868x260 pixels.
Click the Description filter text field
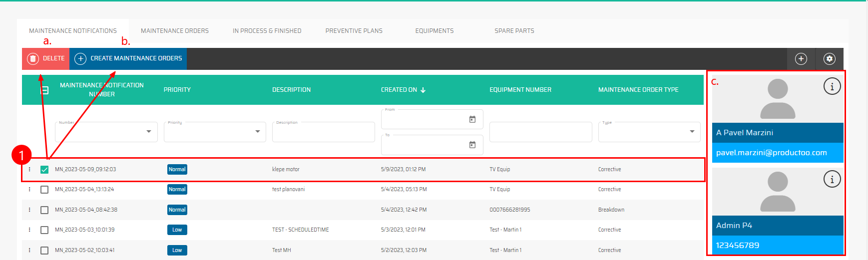tap(323, 132)
